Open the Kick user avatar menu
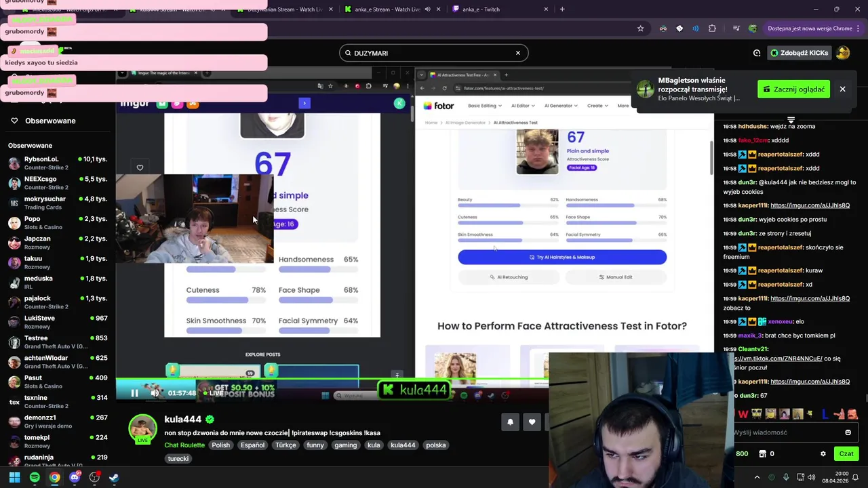The image size is (868, 488). 843,53
